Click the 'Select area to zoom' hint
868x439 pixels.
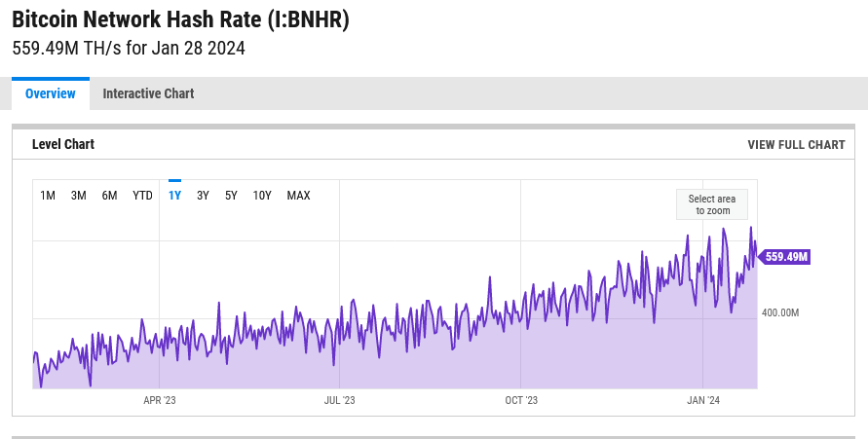[x=712, y=204]
